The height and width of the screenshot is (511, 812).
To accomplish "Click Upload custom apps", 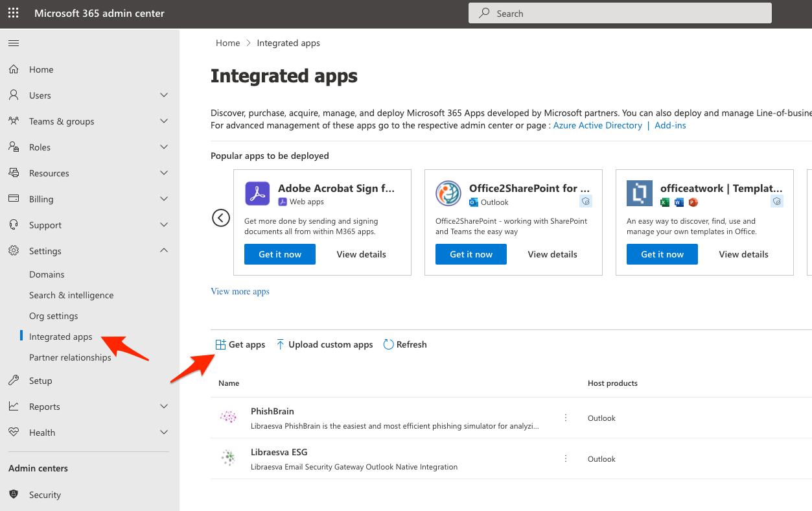I will coord(325,344).
